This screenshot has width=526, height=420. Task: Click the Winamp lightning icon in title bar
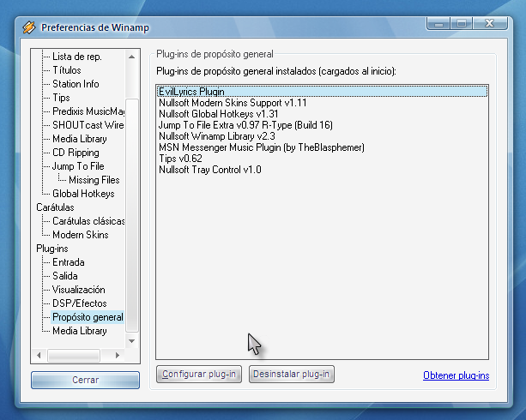tap(29, 27)
